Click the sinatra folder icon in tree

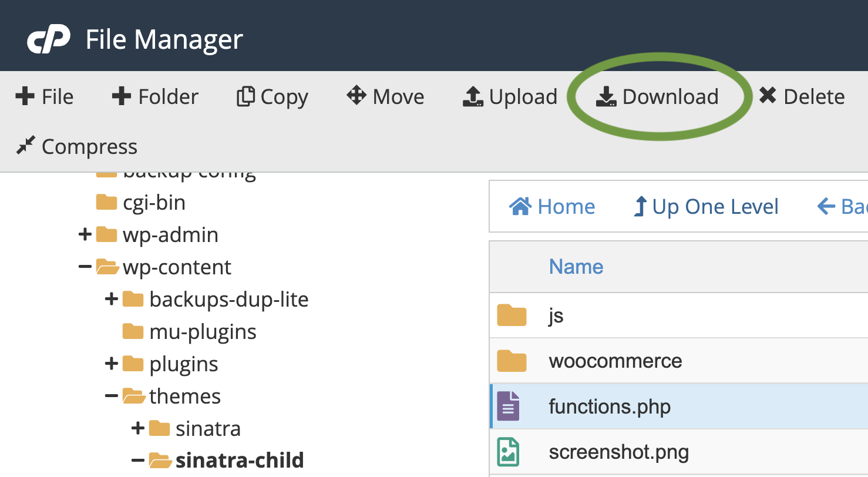(x=160, y=428)
